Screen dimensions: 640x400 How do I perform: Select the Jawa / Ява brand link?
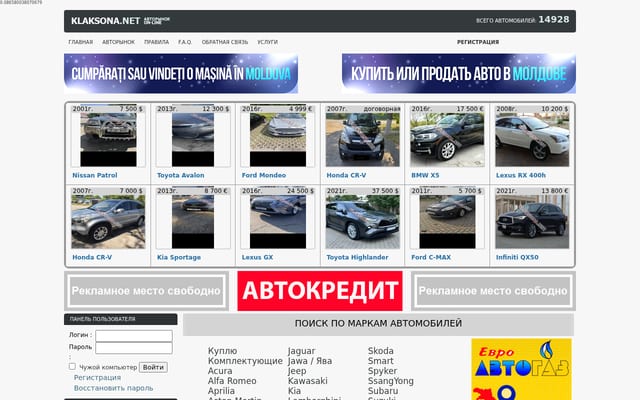(x=310, y=361)
